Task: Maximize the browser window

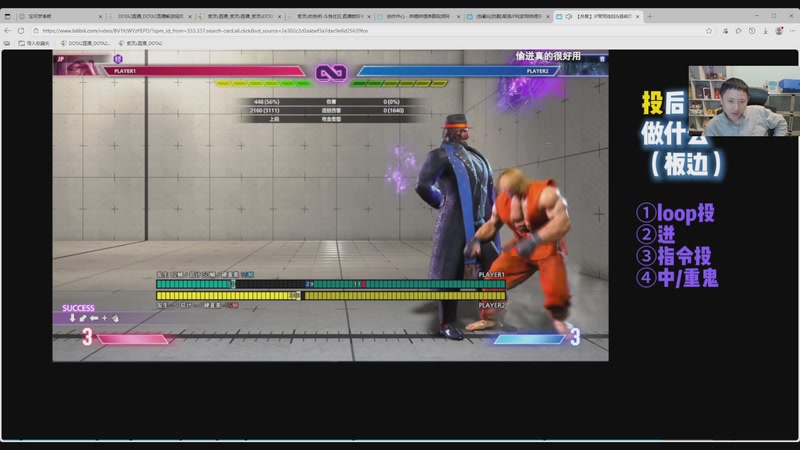Action: (x=774, y=16)
